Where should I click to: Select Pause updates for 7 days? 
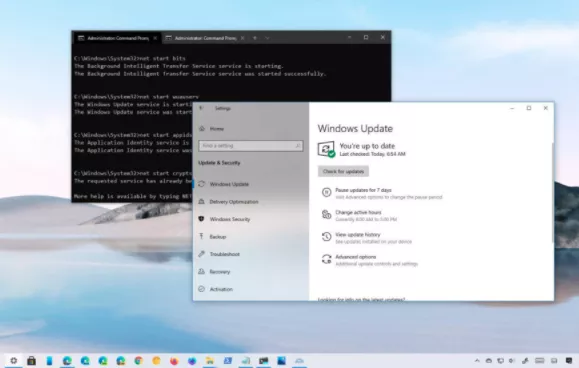tap(363, 190)
